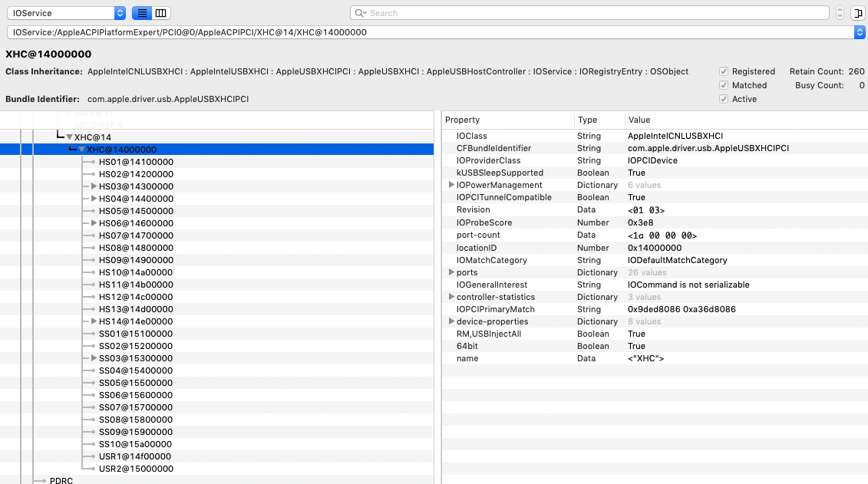Select the SS05@15500000 tree item
This screenshot has height=484, width=868.
click(135, 383)
